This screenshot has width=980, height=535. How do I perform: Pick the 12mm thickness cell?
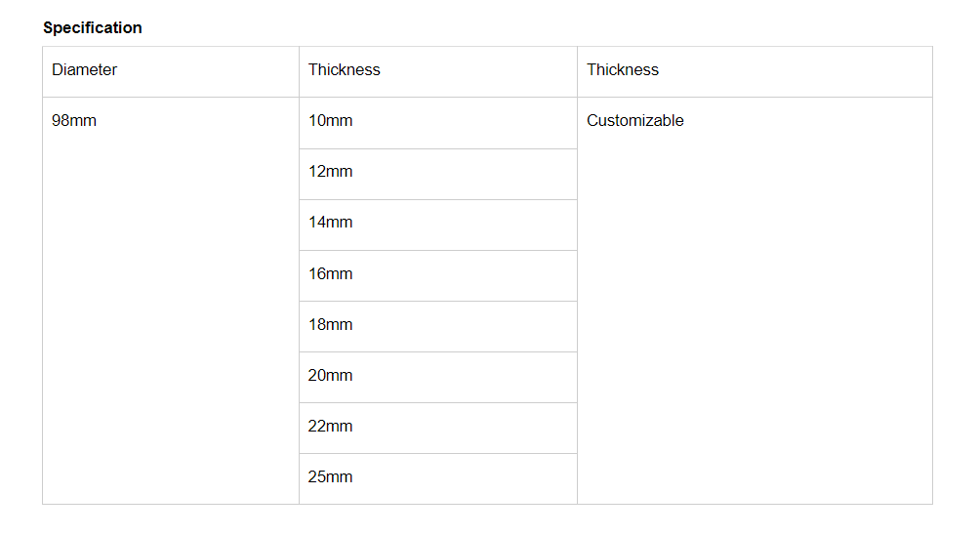pos(331,172)
